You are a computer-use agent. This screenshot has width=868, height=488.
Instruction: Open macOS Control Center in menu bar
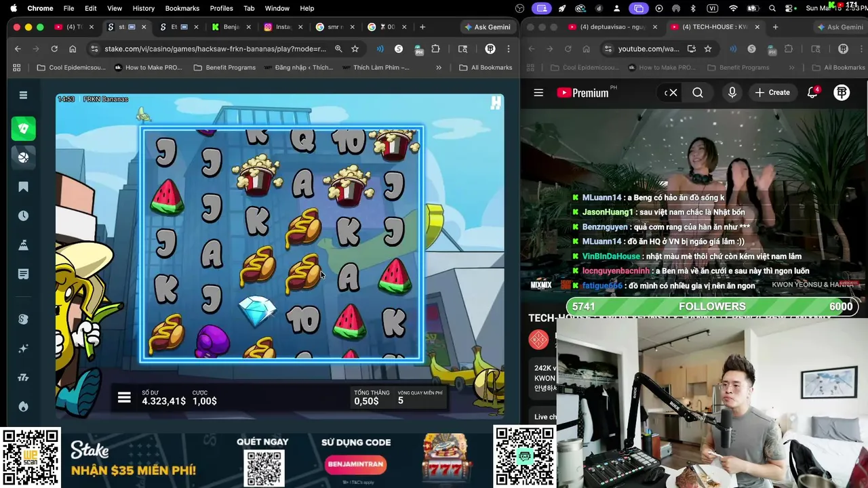[x=790, y=8]
